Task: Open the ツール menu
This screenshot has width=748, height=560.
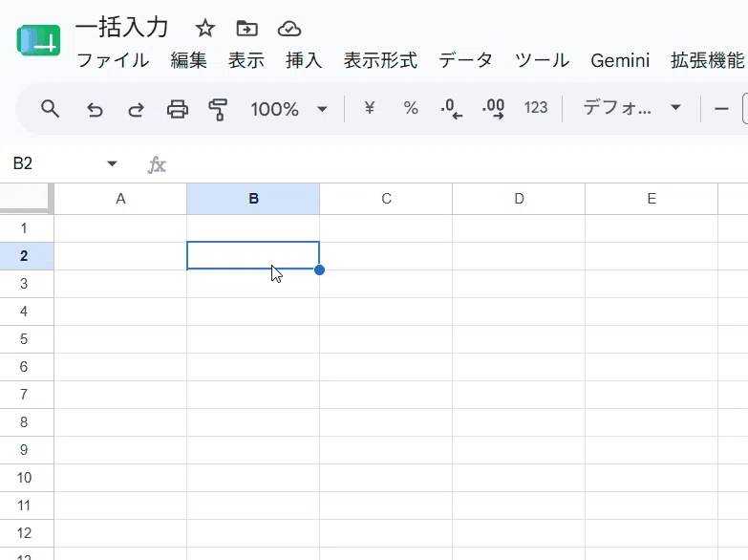Action: point(542,60)
